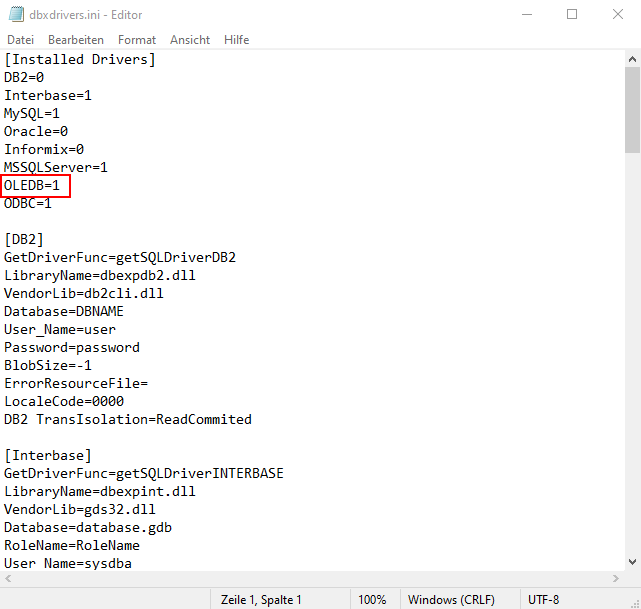This screenshot has height=609, width=641.
Task: Click the Notepad icon in title bar
Action: point(15,15)
